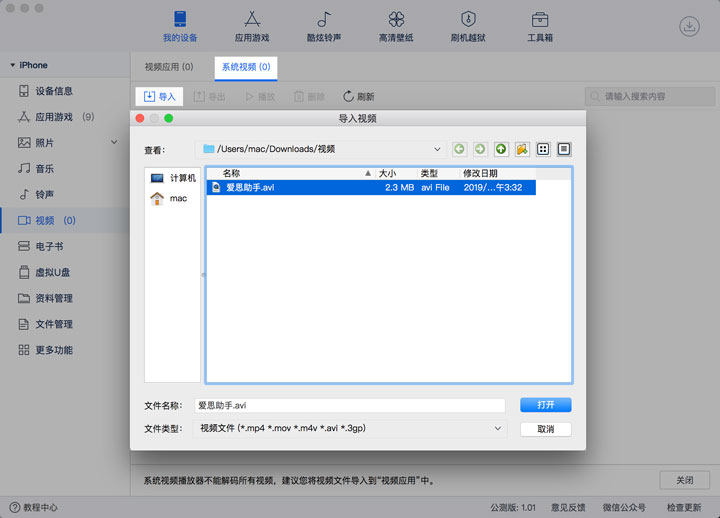Click the Refresh (刷新) toolbar button
This screenshot has width=720, height=518.
(x=359, y=96)
